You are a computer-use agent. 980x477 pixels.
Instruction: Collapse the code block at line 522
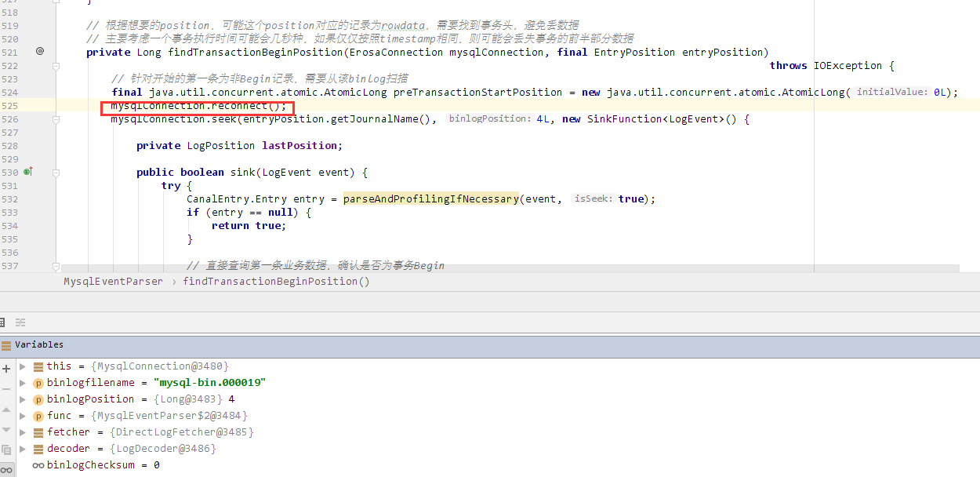(x=56, y=66)
